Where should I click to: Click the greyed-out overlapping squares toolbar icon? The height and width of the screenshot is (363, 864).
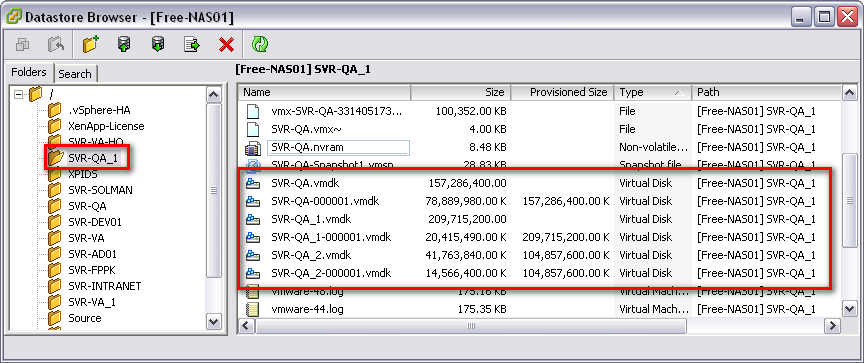point(23,45)
